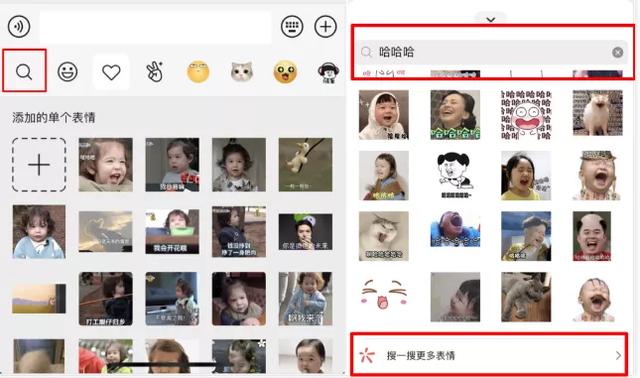The height and width of the screenshot is (378, 640).
Task: Open the plus attachments menu
Action: coord(325,27)
